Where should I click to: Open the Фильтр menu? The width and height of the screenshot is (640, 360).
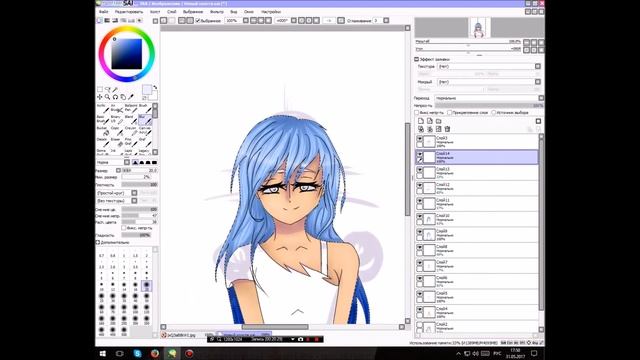217,12
